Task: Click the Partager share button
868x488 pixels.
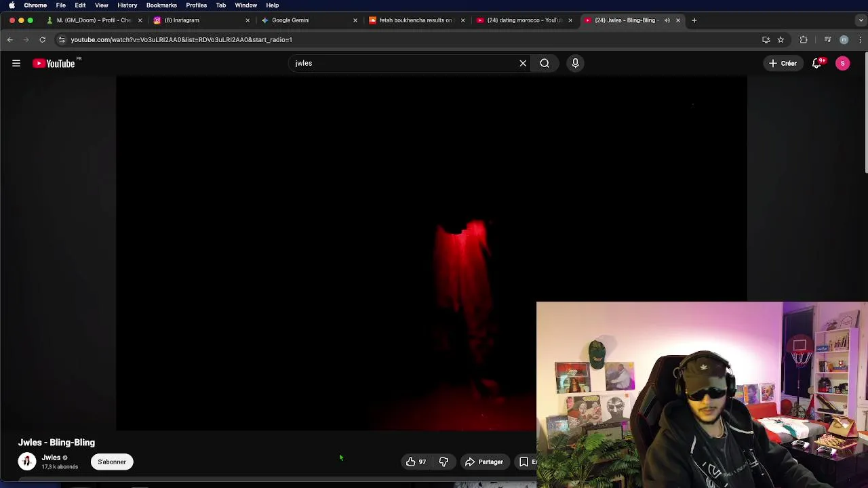Action: click(x=484, y=462)
